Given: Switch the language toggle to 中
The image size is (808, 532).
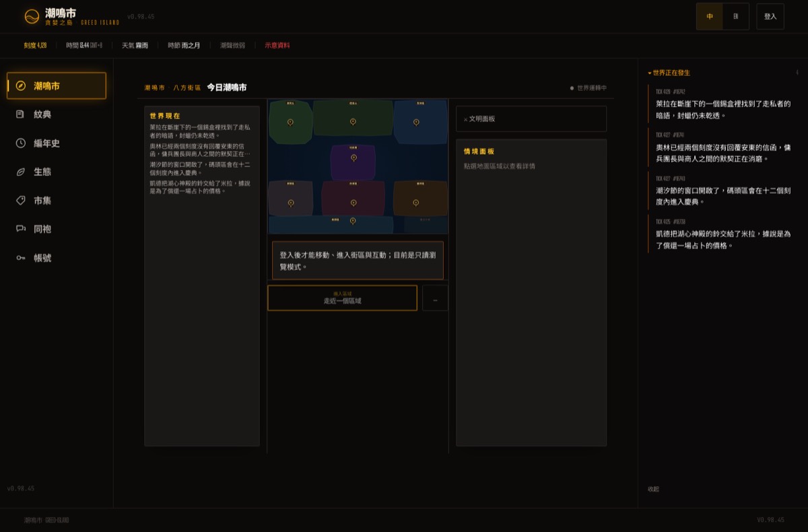Looking at the screenshot, I should 710,16.
